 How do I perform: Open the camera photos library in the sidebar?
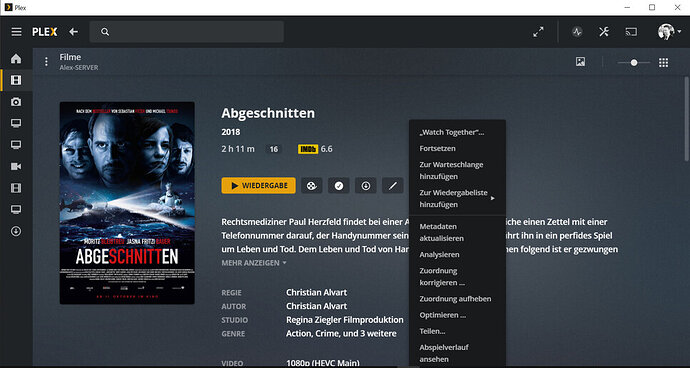16,102
